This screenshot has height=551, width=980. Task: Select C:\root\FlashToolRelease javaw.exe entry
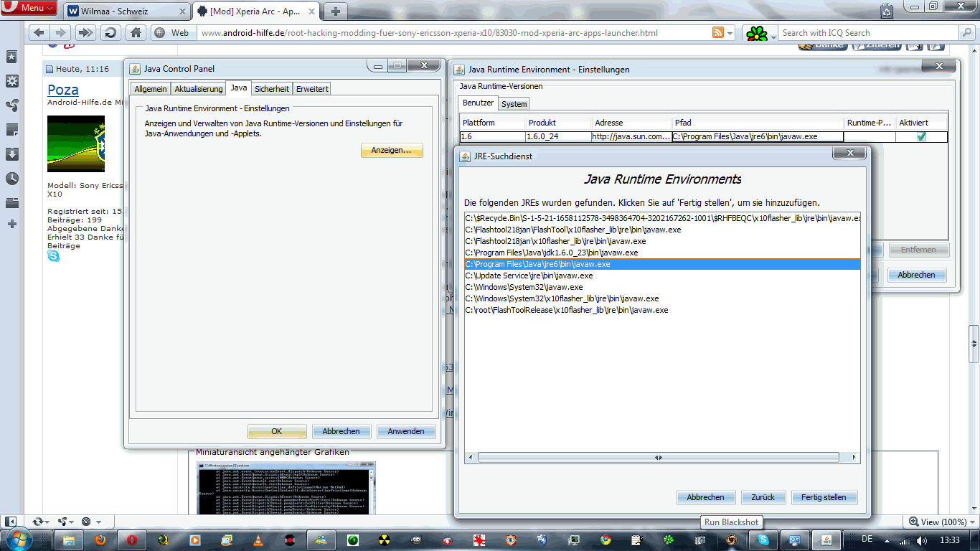tap(662, 310)
